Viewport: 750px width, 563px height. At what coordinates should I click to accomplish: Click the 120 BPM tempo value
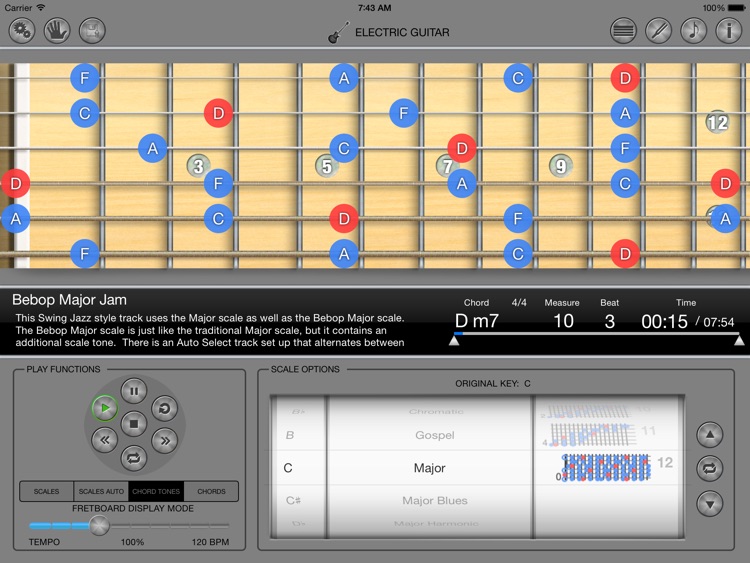210,542
